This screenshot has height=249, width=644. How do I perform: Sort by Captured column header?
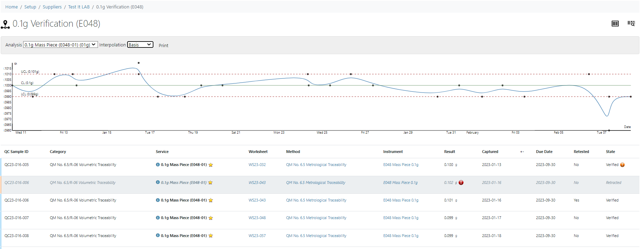click(x=490, y=152)
